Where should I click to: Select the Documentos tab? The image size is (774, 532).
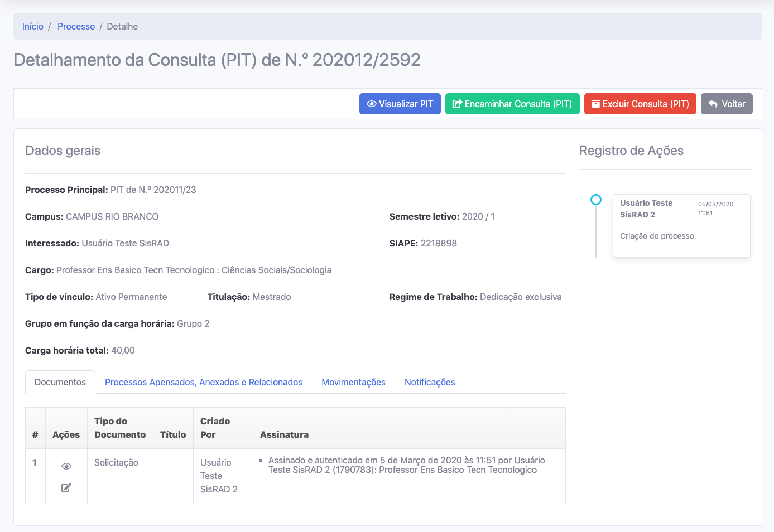pyautogui.click(x=60, y=382)
